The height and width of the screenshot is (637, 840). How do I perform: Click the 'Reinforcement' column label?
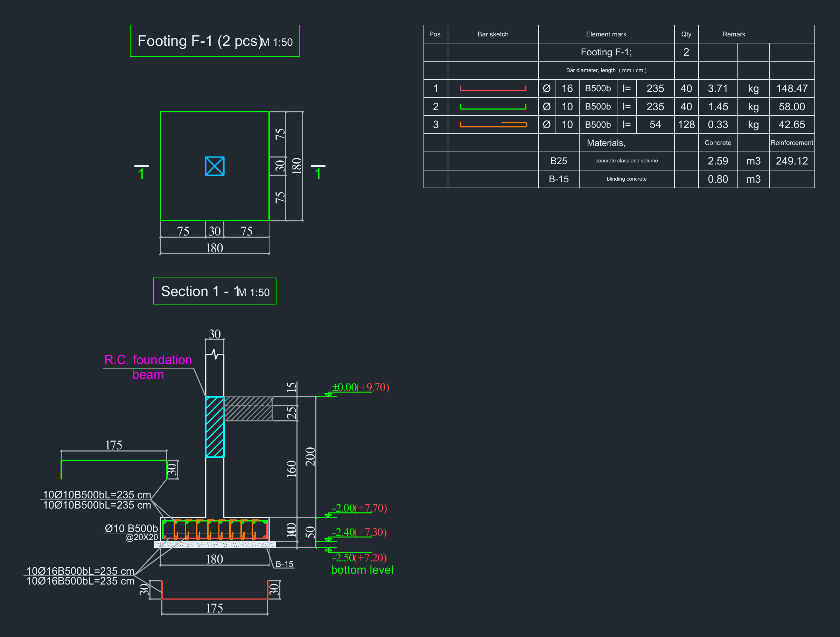coord(792,143)
